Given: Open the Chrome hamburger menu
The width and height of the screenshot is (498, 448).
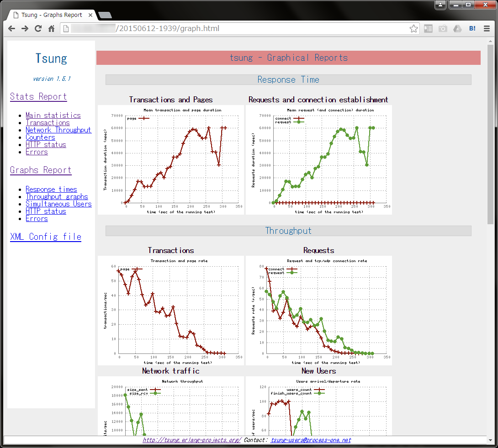Looking at the screenshot, I should coord(487,29).
